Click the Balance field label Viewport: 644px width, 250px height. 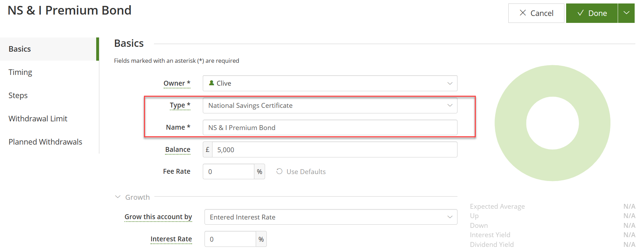(x=178, y=149)
